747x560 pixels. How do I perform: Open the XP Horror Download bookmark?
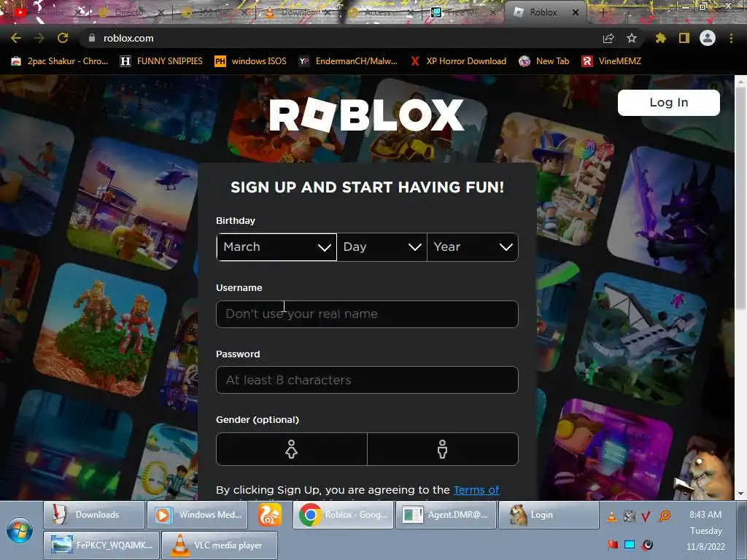tap(458, 61)
